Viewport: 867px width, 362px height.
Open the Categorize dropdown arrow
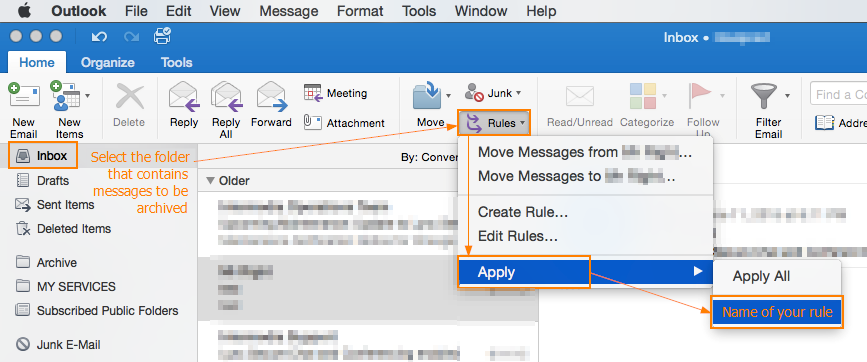click(664, 96)
